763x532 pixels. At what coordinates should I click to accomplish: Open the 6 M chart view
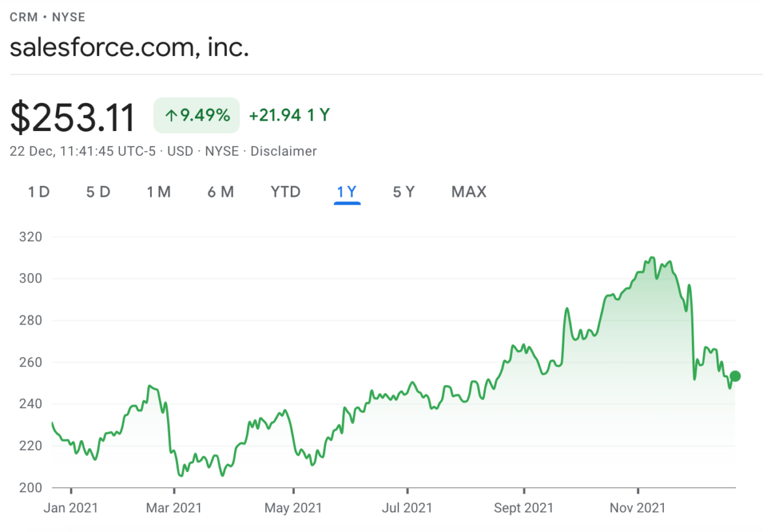coord(221,192)
